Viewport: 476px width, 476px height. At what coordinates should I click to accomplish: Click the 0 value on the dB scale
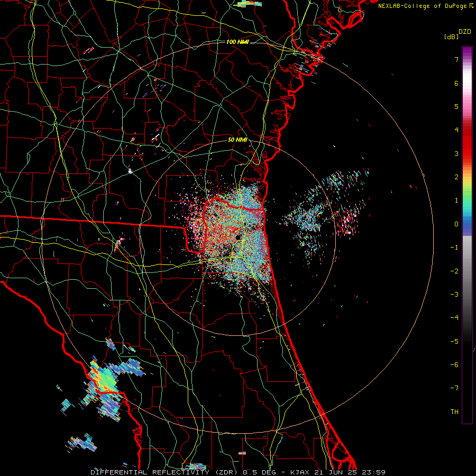coord(456,224)
